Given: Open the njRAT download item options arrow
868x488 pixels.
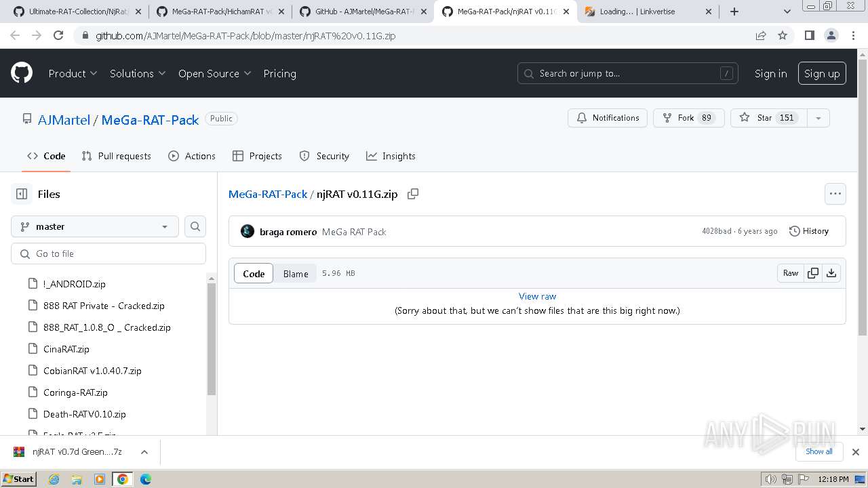Looking at the screenshot, I should click(144, 452).
